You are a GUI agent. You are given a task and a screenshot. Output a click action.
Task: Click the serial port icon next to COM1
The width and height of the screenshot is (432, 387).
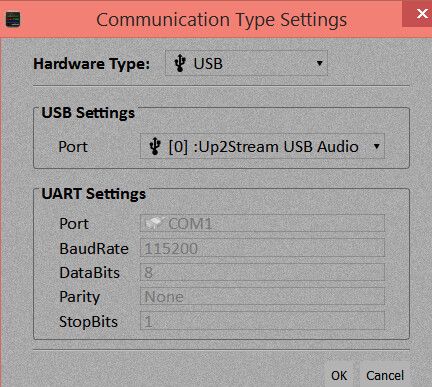(x=155, y=223)
